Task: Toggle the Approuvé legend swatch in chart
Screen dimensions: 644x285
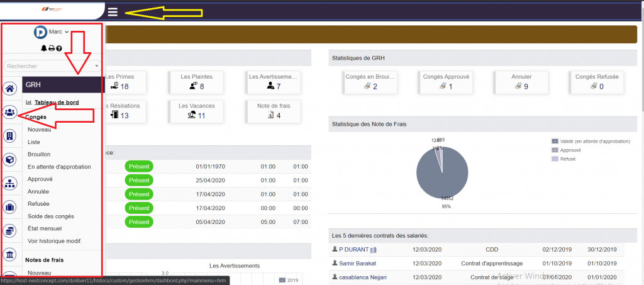Action: tap(555, 150)
